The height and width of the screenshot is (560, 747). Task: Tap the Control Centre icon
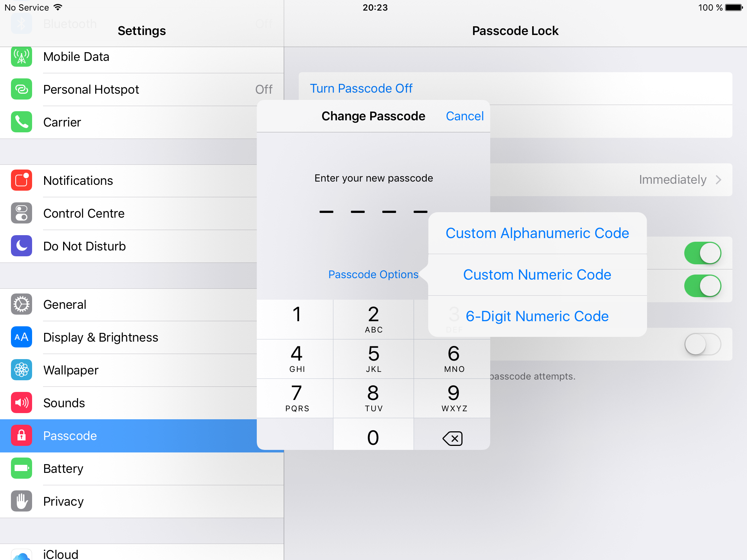tap(21, 214)
